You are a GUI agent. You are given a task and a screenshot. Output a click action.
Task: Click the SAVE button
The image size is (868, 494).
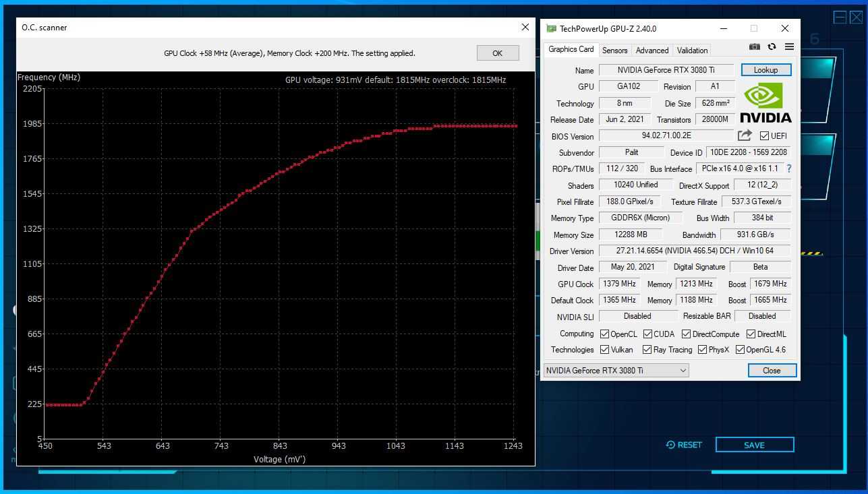coord(754,445)
